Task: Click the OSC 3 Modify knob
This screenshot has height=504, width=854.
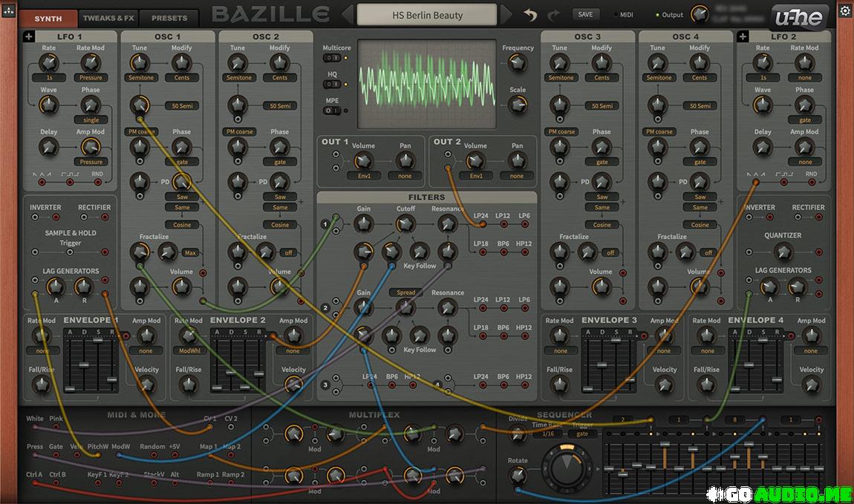Action: 602,63
